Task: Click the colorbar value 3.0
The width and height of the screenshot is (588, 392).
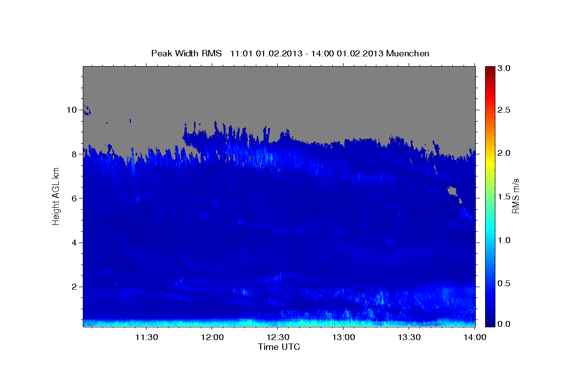Action: [504, 69]
